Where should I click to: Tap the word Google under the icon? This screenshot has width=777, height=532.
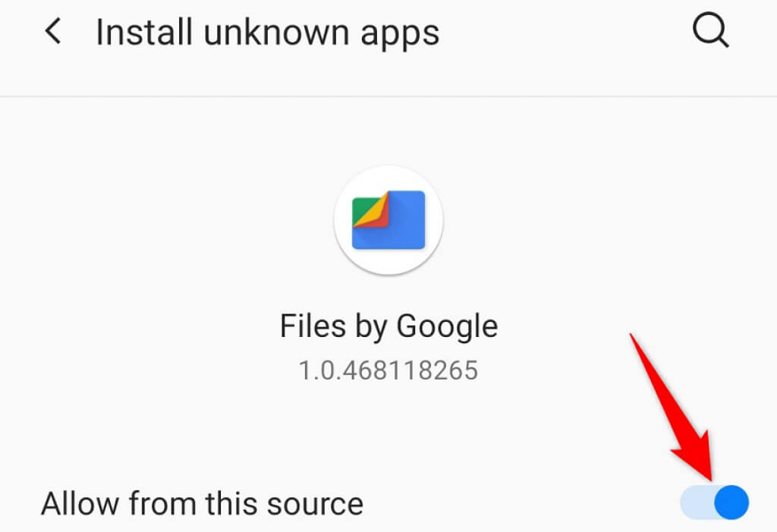coord(448,327)
